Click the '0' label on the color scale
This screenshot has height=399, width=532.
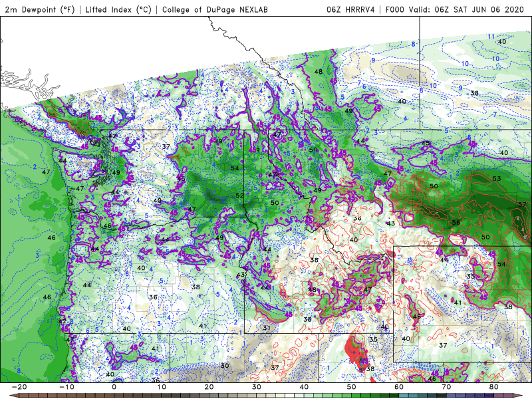point(114,387)
